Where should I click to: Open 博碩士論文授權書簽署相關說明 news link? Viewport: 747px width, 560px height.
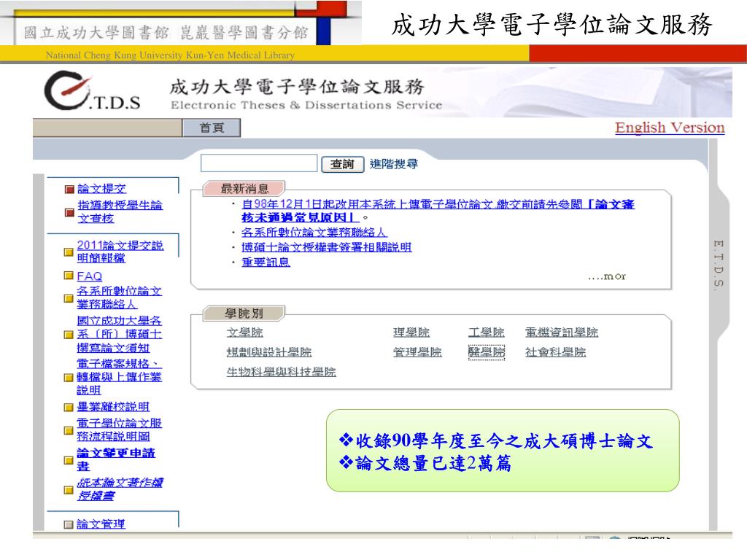tap(326, 247)
